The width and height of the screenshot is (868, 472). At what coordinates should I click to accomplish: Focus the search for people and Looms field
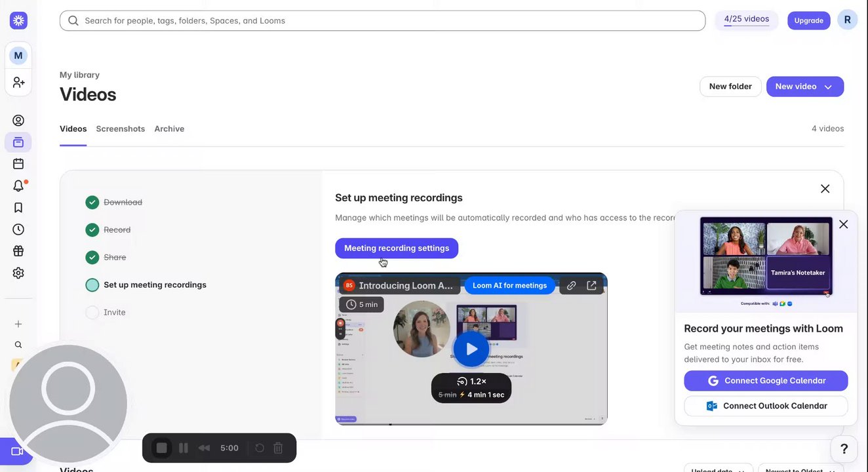pyautogui.click(x=382, y=20)
